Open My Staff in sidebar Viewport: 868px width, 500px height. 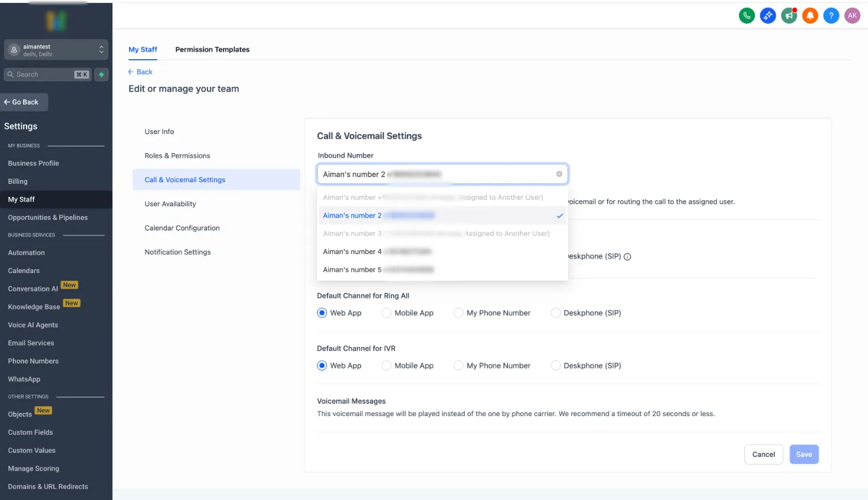click(x=56, y=200)
